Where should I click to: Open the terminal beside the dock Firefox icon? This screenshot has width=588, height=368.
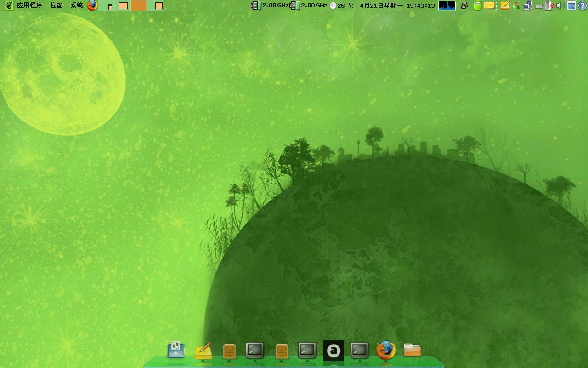click(x=360, y=351)
